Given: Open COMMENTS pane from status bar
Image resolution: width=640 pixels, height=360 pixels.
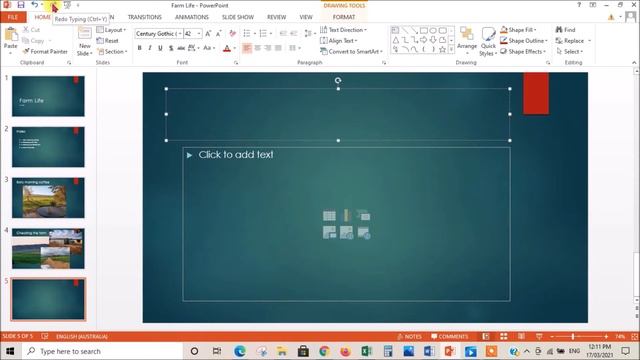Looking at the screenshot, I should pyautogui.click(x=449, y=337).
